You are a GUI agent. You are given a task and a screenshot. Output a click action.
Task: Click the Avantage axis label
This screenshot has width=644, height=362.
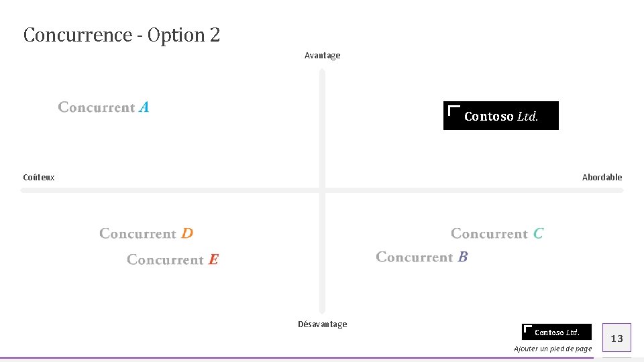(x=322, y=56)
